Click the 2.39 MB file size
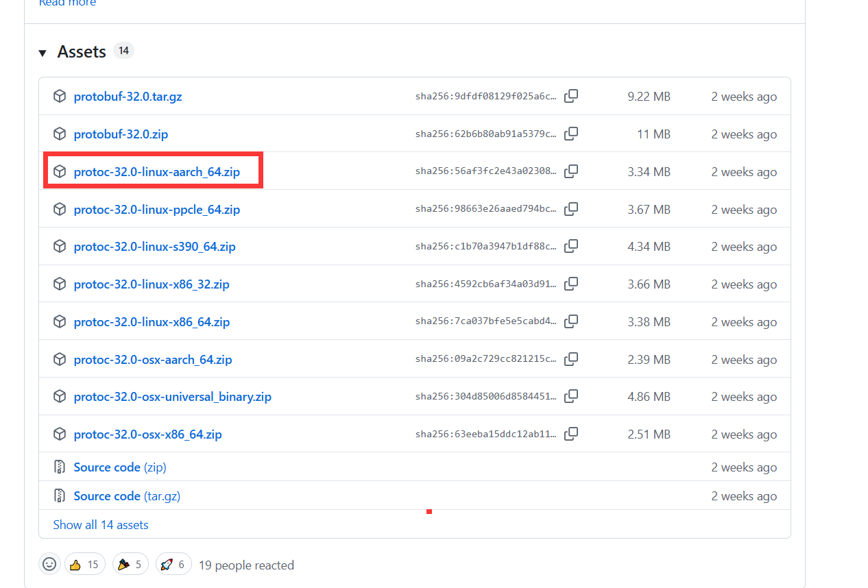 (649, 360)
